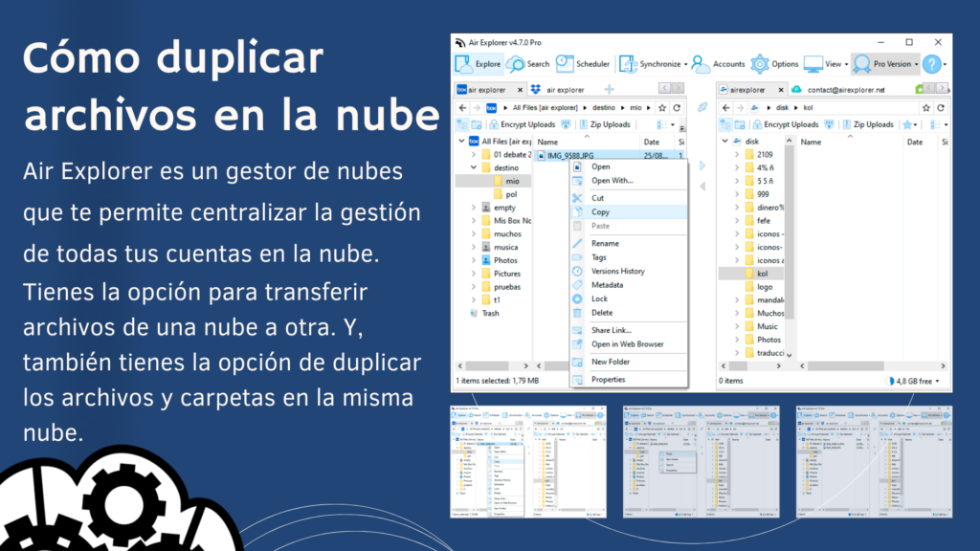This screenshot has width=980, height=551.
Task: Expand the empty folder in the left tree
Action: click(473, 208)
